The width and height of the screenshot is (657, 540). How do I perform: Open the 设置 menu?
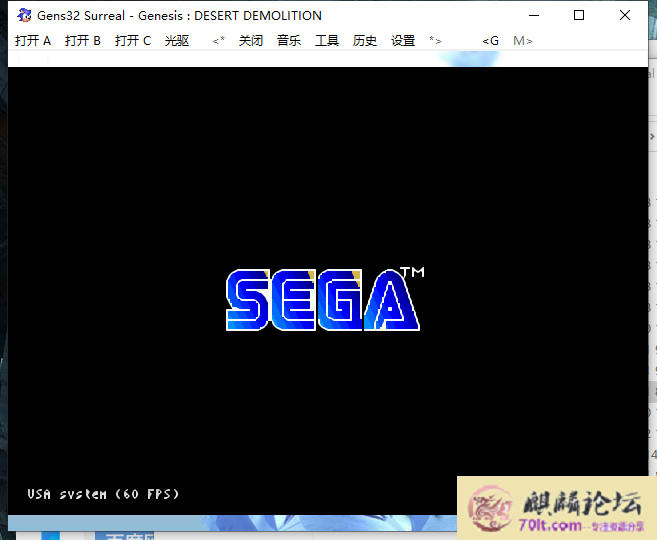point(403,41)
